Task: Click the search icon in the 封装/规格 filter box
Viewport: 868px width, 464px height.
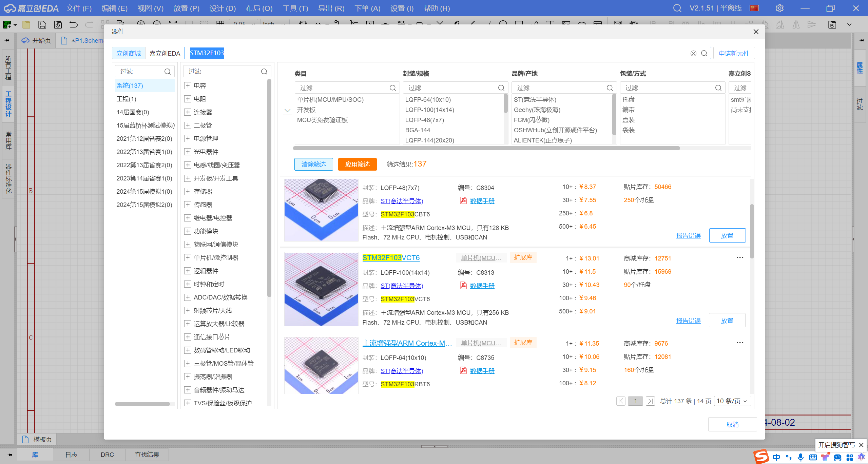Action: [501, 88]
